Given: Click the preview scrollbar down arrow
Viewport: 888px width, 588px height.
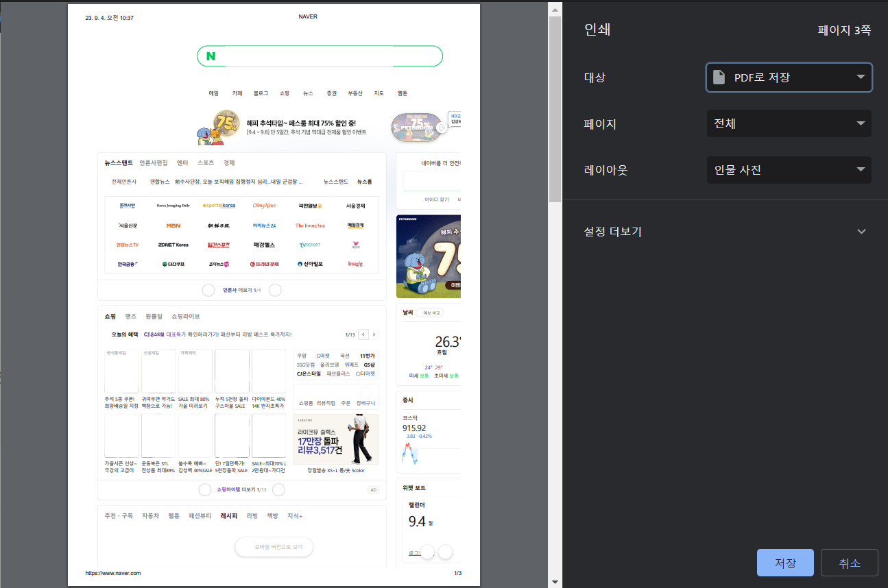Looking at the screenshot, I should [x=555, y=582].
